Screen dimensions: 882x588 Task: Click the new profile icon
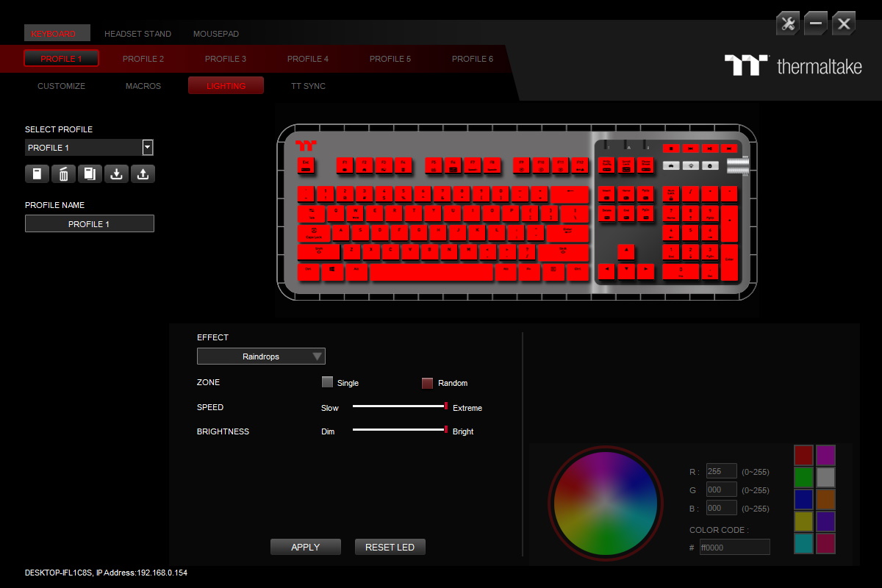click(37, 174)
